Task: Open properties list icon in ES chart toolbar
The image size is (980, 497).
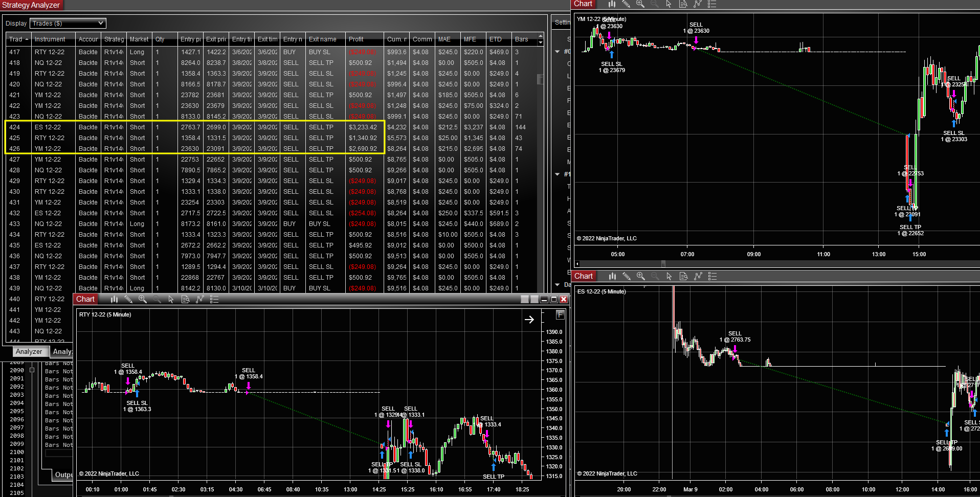Action: [x=712, y=276]
